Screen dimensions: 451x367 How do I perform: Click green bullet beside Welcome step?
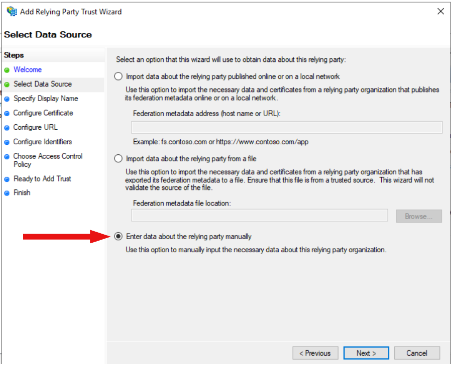click(x=7, y=70)
